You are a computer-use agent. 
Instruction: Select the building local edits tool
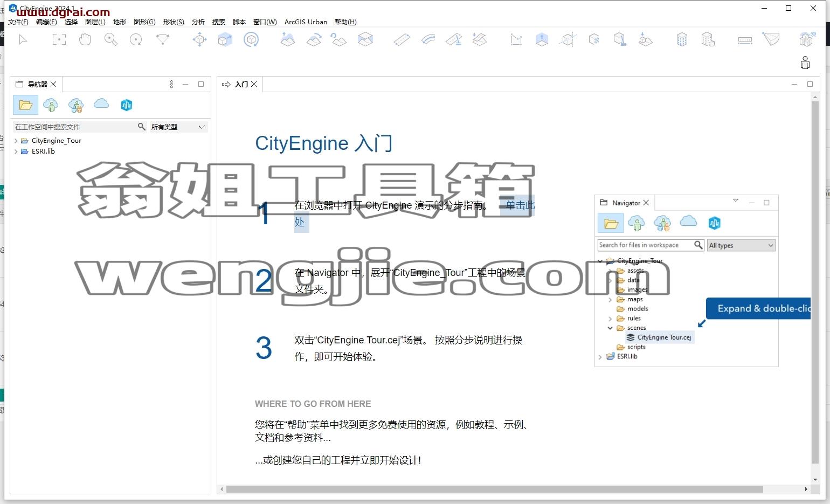[x=708, y=39]
